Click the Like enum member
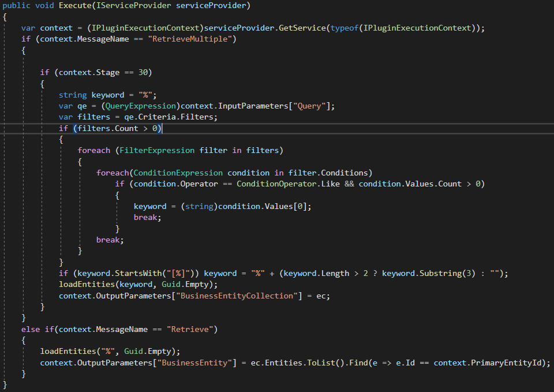This screenshot has width=554, height=392. [330, 184]
